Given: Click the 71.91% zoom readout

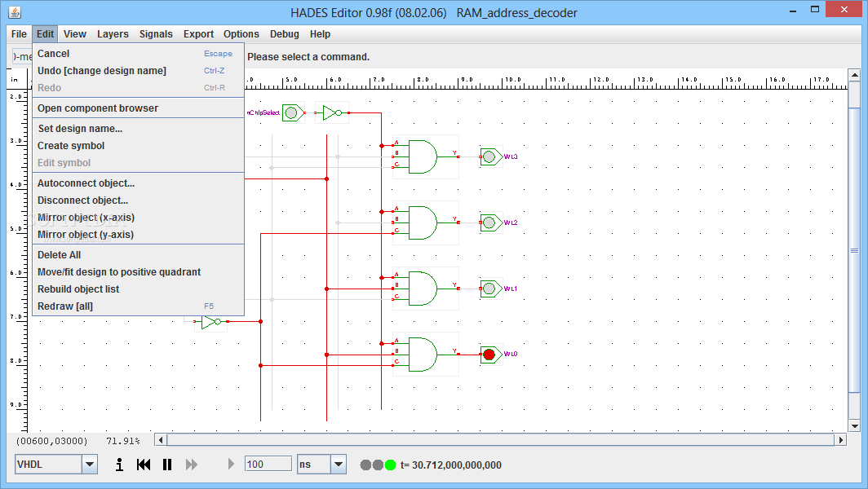Looking at the screenshot, I should [123, 441].
